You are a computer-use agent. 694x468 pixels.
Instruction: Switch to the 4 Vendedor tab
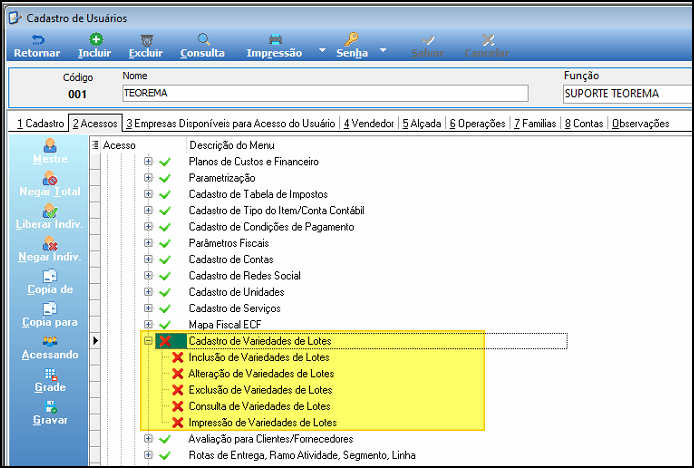[369, 124]
